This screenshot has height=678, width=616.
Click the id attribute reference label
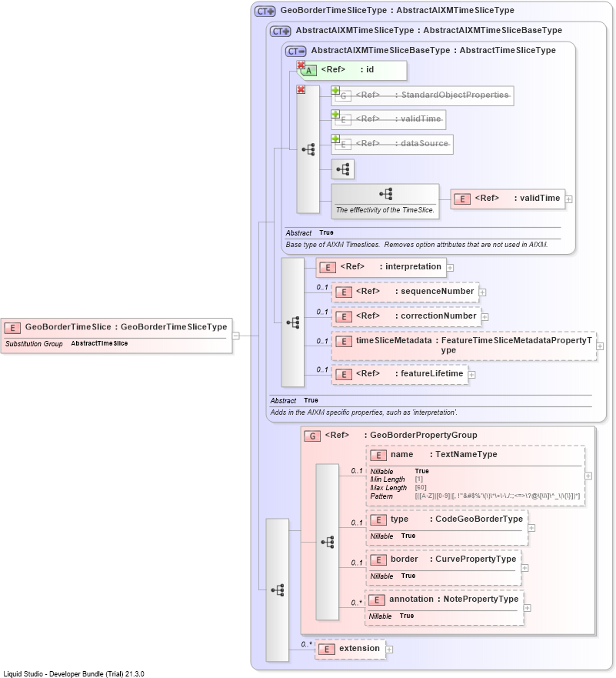click(x=348, y=69)
